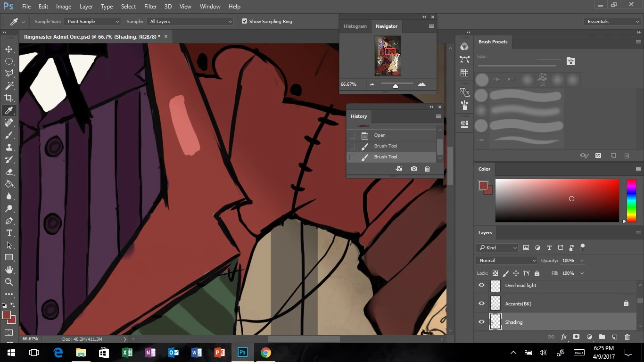This screenshot has width=644, height=362.
Task: Open the Layer menu
Action: (x=86, y=7)
